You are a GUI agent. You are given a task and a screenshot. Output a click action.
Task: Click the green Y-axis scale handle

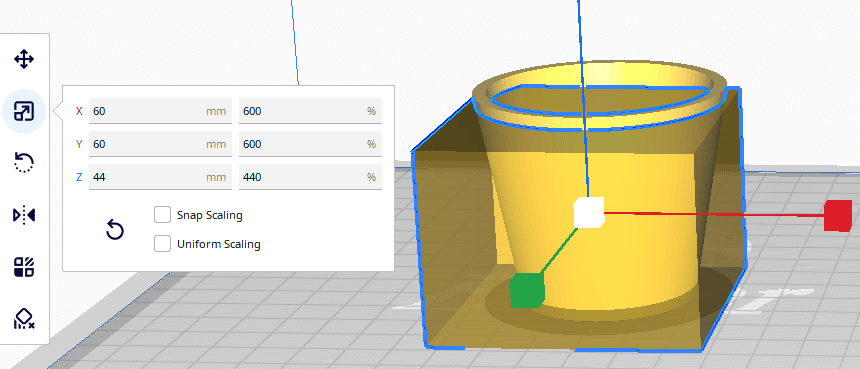tap(527, 290)
